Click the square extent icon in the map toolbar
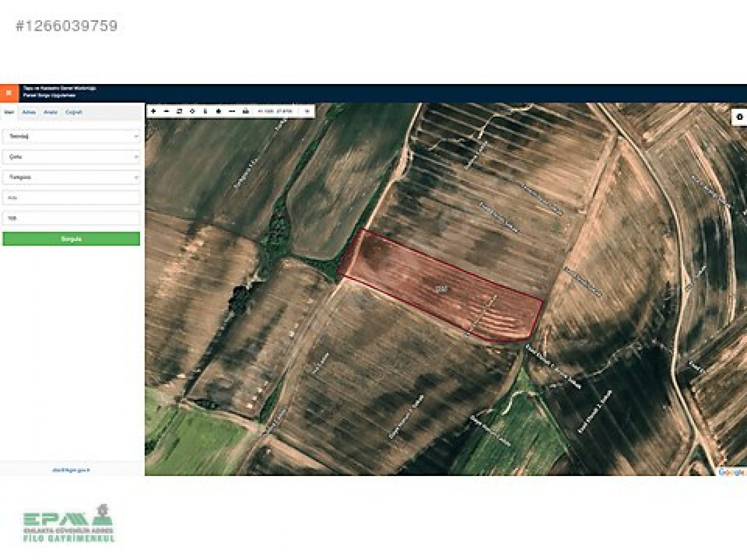The width and height of the screenshot is (747, 560). [x=179, y=111]
